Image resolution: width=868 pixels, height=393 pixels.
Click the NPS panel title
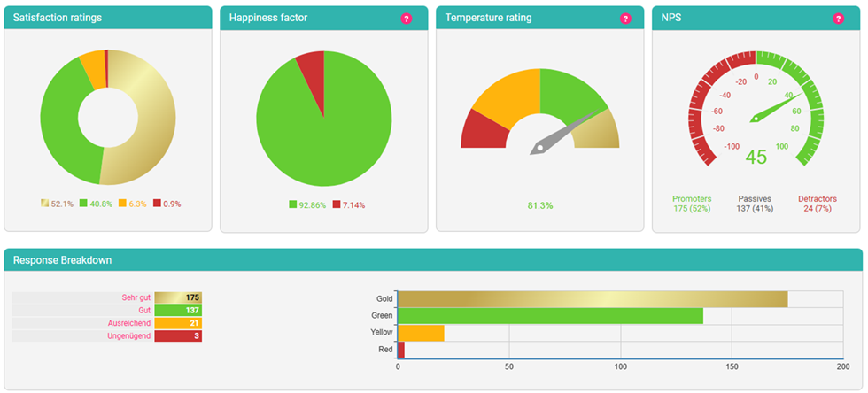click(671, 18)
